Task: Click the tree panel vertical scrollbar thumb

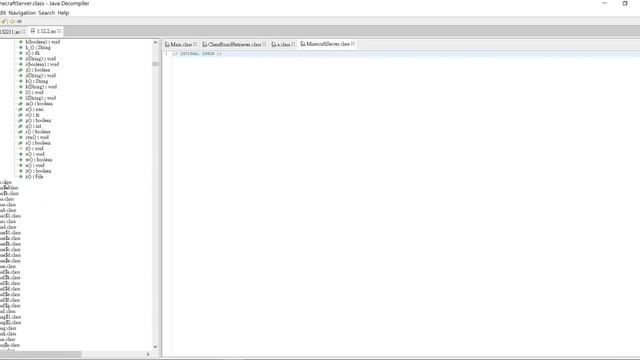Action: [x=155, y=64]
